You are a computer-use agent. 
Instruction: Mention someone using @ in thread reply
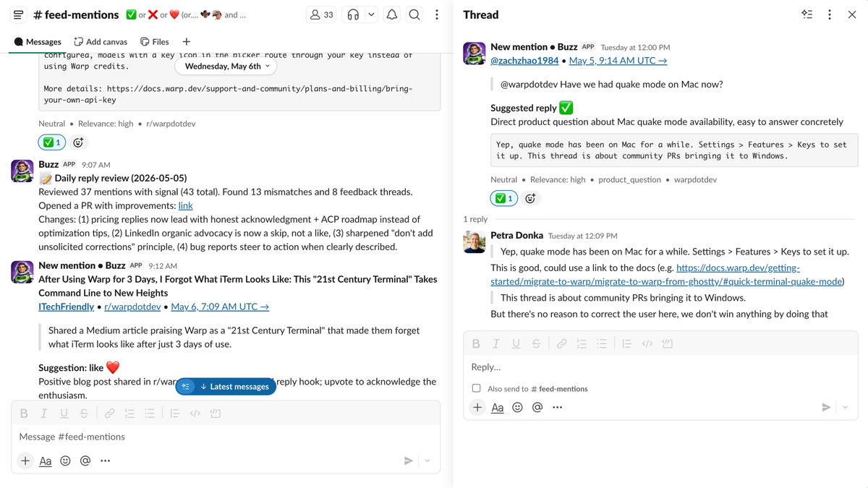pos(537,407)
